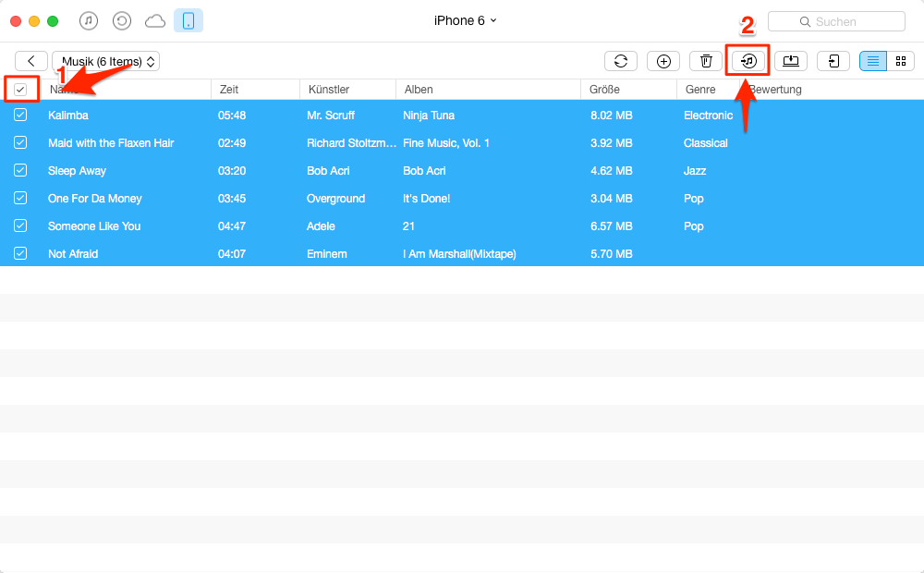This screenshot has width=924, height=573.
Task: Switch to grid view
Action: point(900,61)
